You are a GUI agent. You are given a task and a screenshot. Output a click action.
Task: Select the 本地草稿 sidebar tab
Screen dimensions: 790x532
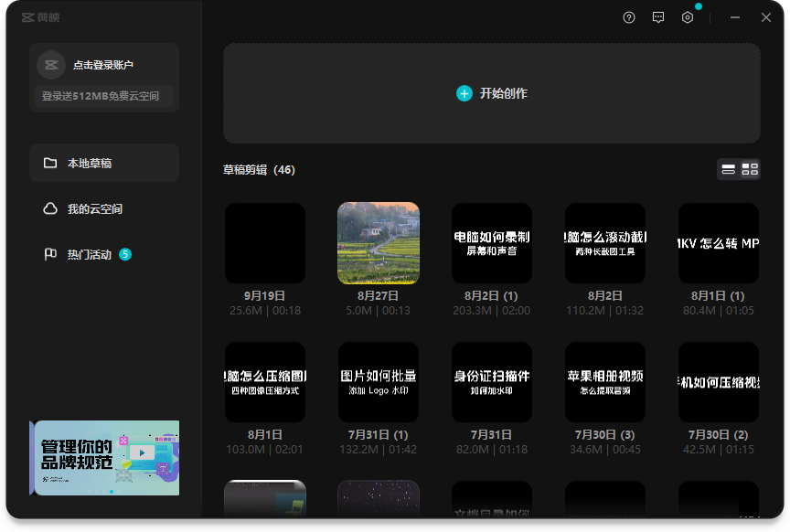click(x=103, y=164)
